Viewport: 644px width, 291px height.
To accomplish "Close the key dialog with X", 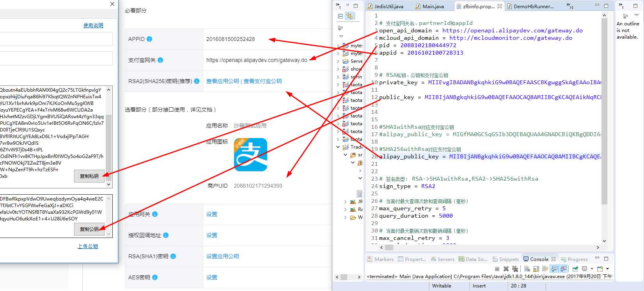I will tap(112, 4).
